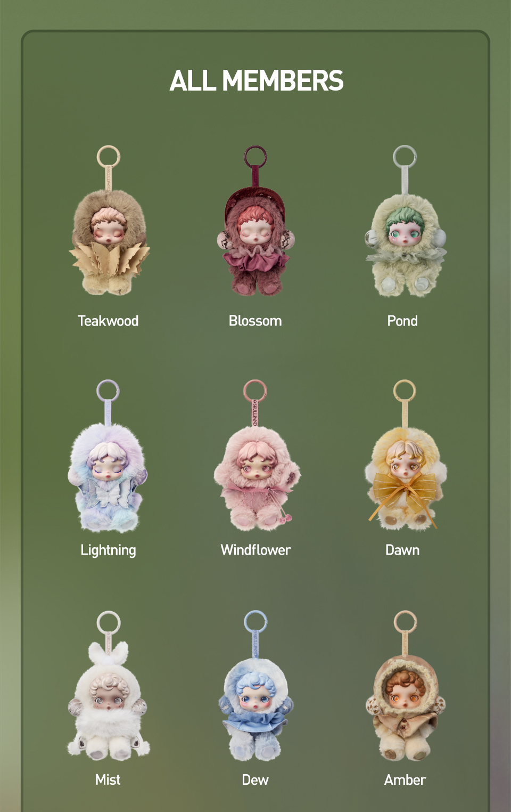Select the Windflower text caption
The width and height of the screenshot is (511, 812).
pos(256,550)
